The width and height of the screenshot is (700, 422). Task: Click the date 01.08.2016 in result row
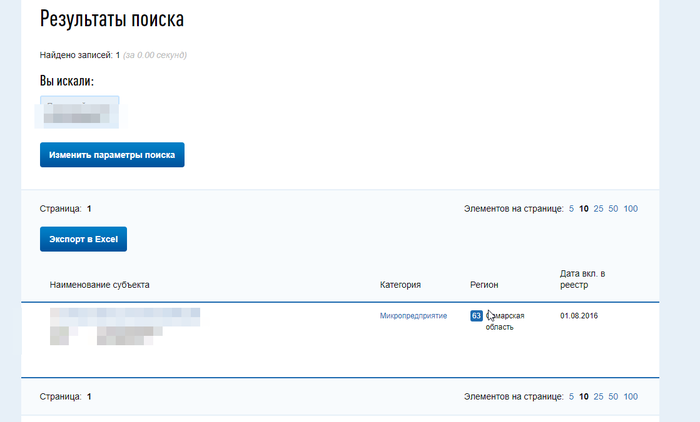pos(582,316)
